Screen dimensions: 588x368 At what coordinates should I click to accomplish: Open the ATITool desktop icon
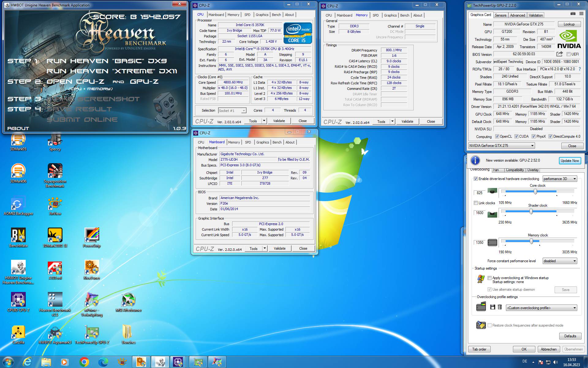point(55,270)
